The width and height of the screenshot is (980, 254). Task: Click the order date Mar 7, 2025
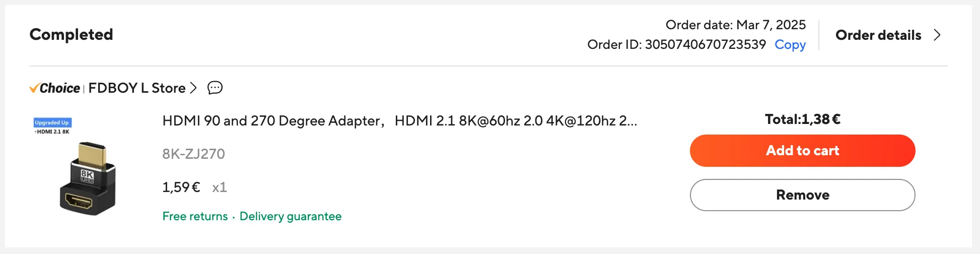click(x=771, y=25)
